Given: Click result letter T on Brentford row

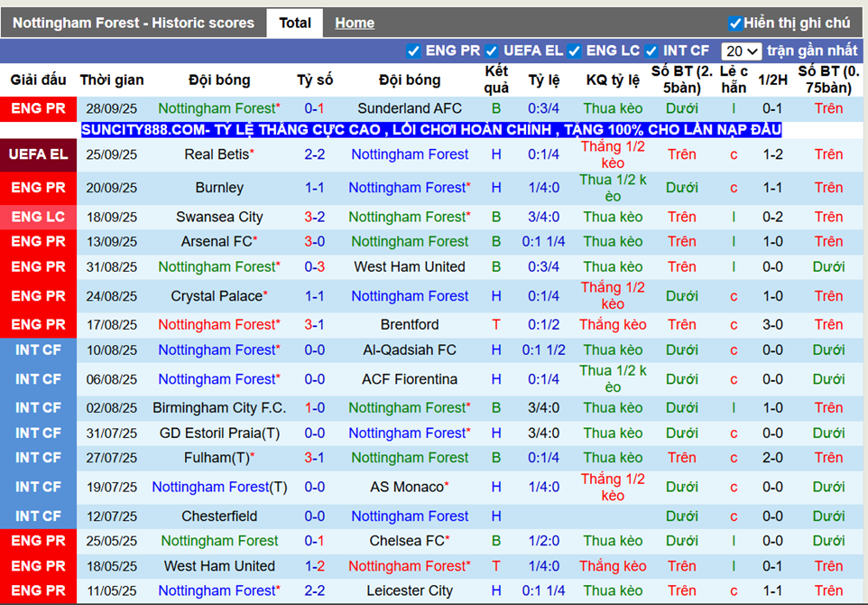Looking at the screenshot, I should (496, 325).
